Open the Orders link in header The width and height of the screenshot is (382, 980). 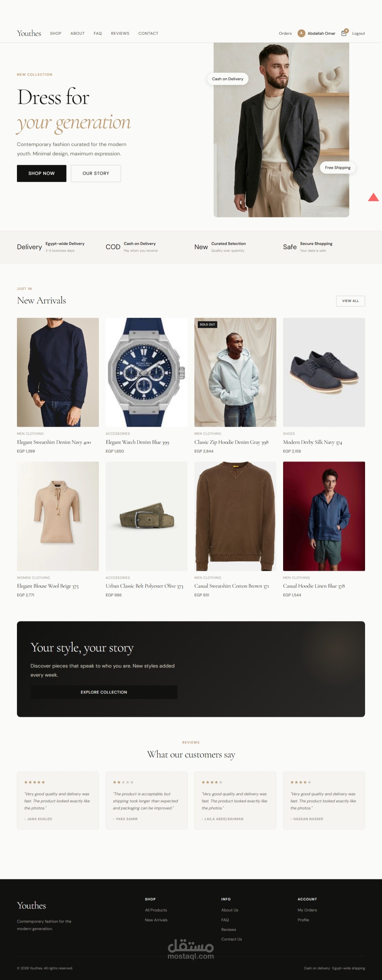285,34
